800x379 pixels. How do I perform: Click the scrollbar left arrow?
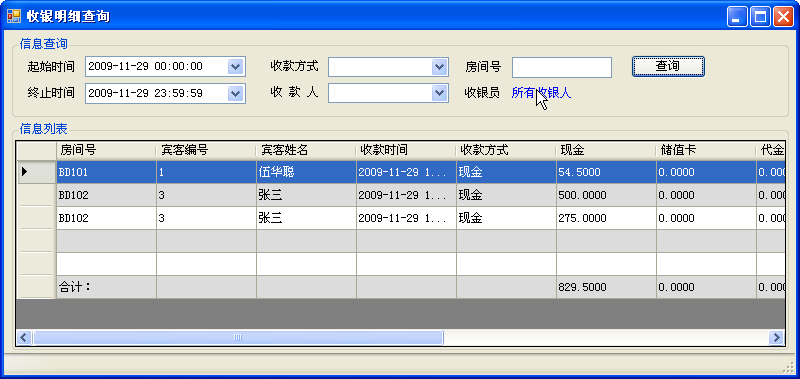click(x=24, y=337)
